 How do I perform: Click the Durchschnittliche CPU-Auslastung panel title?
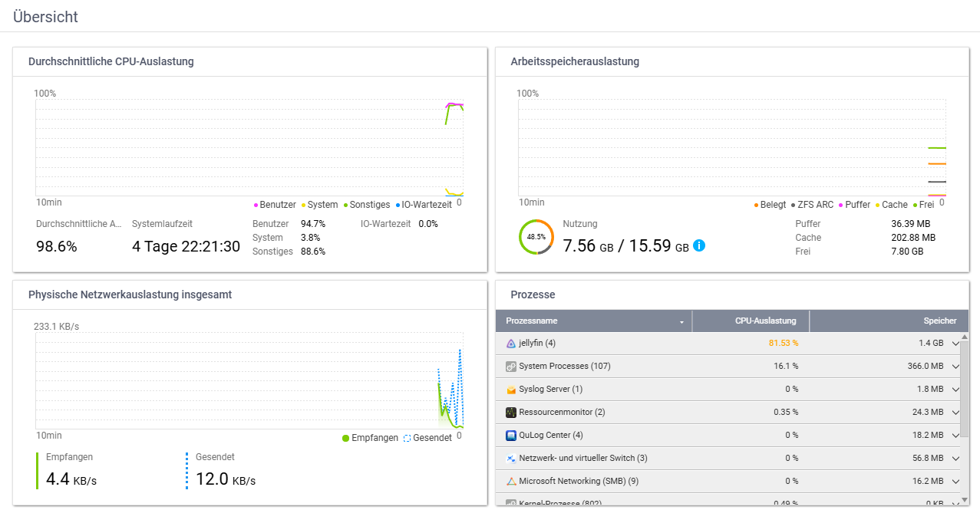[111, 62]
